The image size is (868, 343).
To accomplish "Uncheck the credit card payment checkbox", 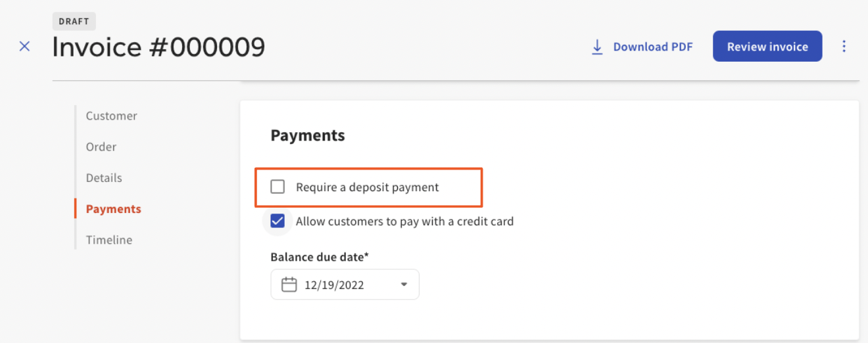I will [278, 221].
